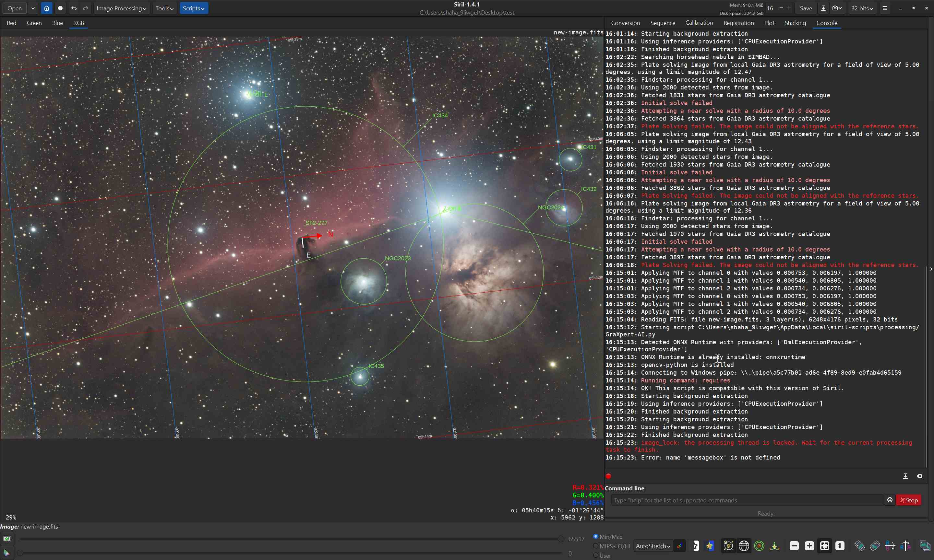Viewport: 934px width, 560px height.
Task: Click the photometry concentric circles icon
Action: pyautogui.click(x=759, y=546)
